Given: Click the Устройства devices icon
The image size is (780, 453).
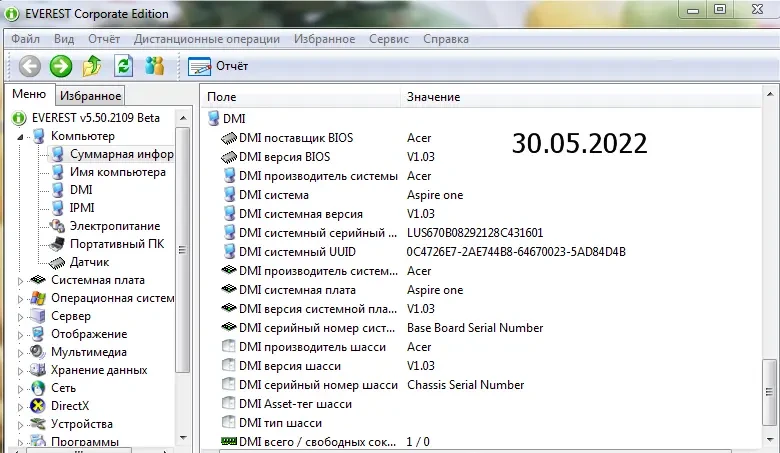Looking at the screenshot, I should coord(38,424).
